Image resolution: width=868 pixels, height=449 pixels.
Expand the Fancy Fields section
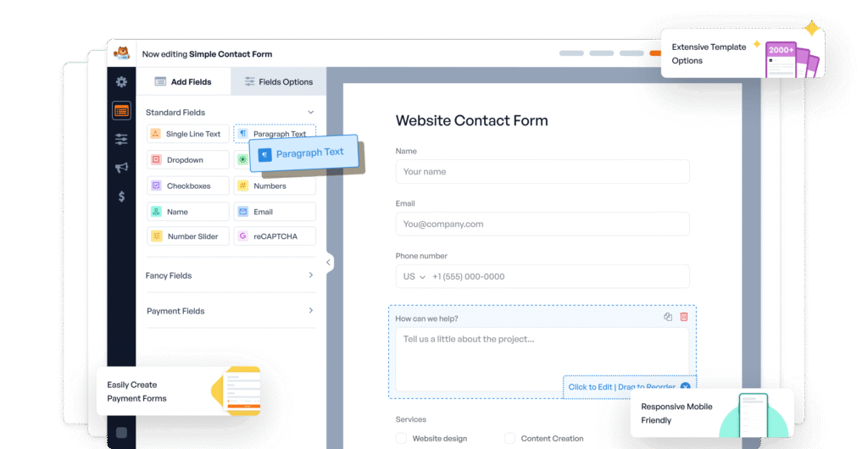[x=310, y=275]
